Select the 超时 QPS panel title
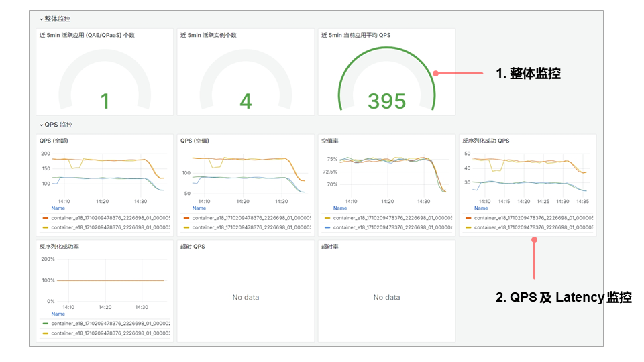This screenshot has width=644, height=362. (x=193, y=246)
